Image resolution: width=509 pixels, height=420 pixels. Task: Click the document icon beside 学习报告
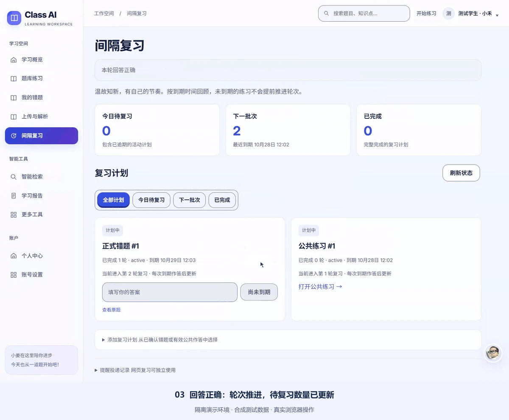14,196
